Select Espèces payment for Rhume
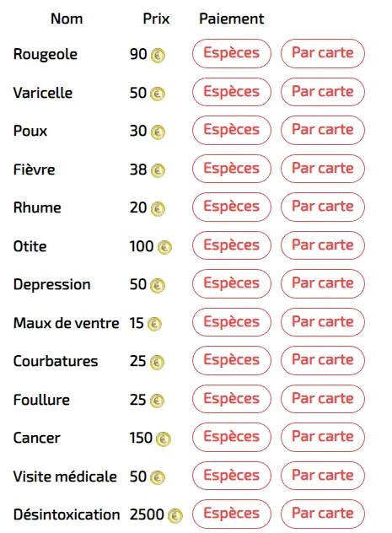The height and width of the screenshot is (533, 392). click(x=232, y=207)
